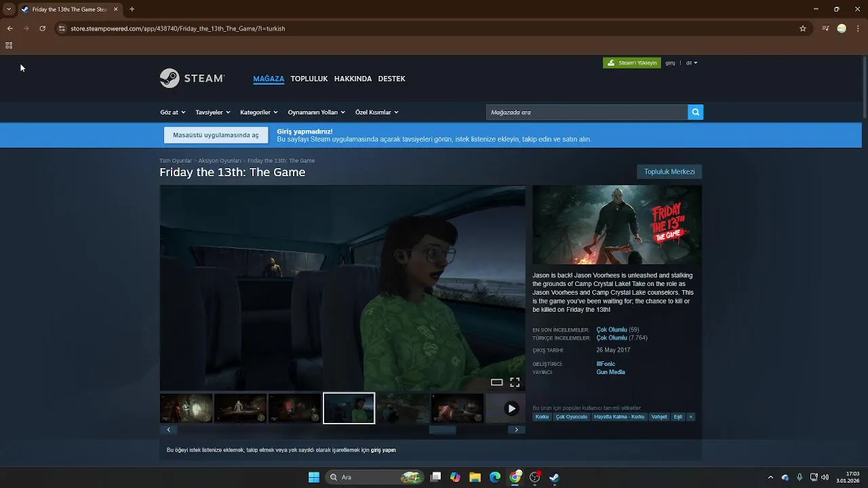Click the giriş login link in header

pos(670,63)
